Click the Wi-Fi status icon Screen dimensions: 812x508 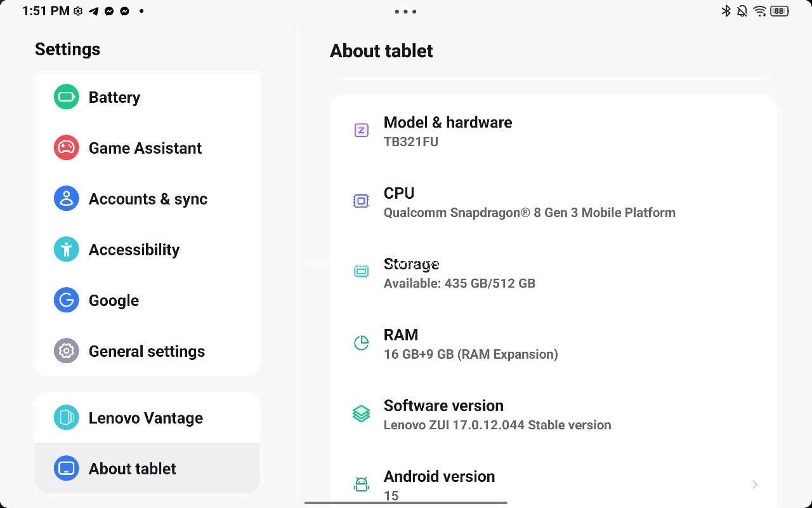pyautogui.click(x=760, y=11)
